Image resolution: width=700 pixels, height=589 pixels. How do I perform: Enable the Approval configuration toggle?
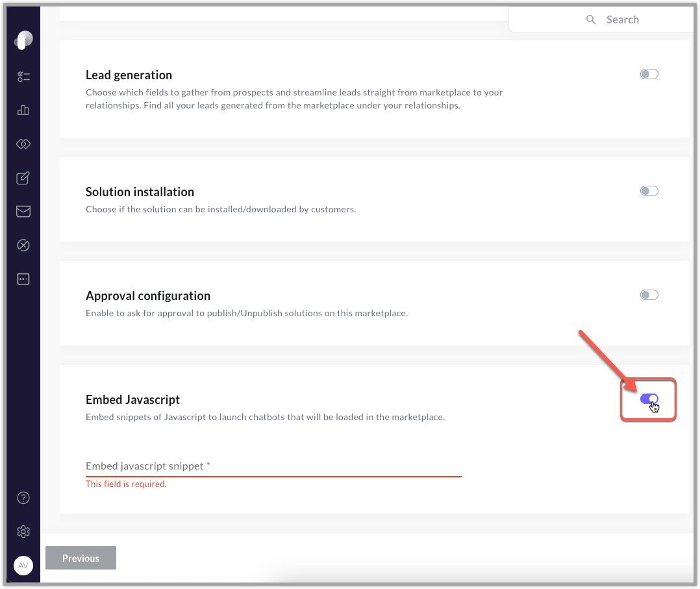coord(649,295)
